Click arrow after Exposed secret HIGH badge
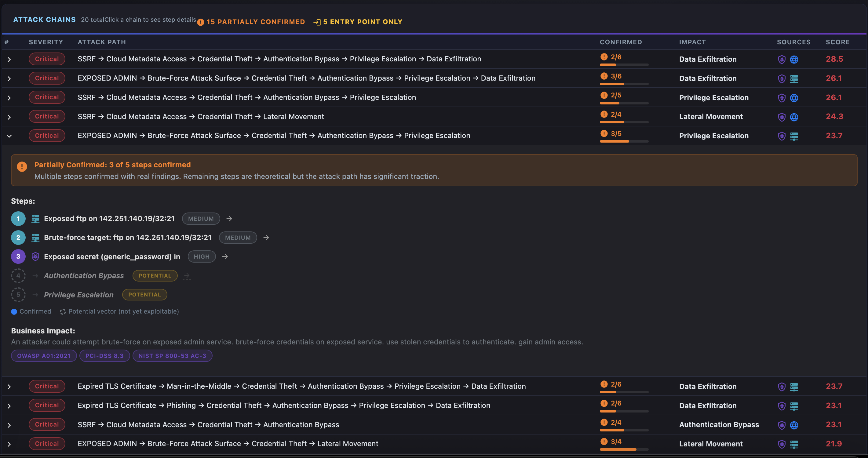This screenshot has height=458, width=868. pyautogui.click(x=225, y=256)
